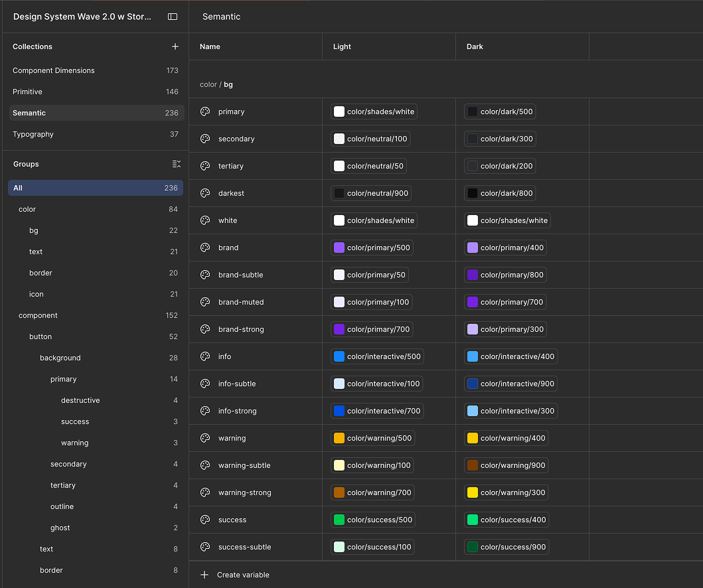
Task: Select the text group under color
Action: tap(96, 252)
